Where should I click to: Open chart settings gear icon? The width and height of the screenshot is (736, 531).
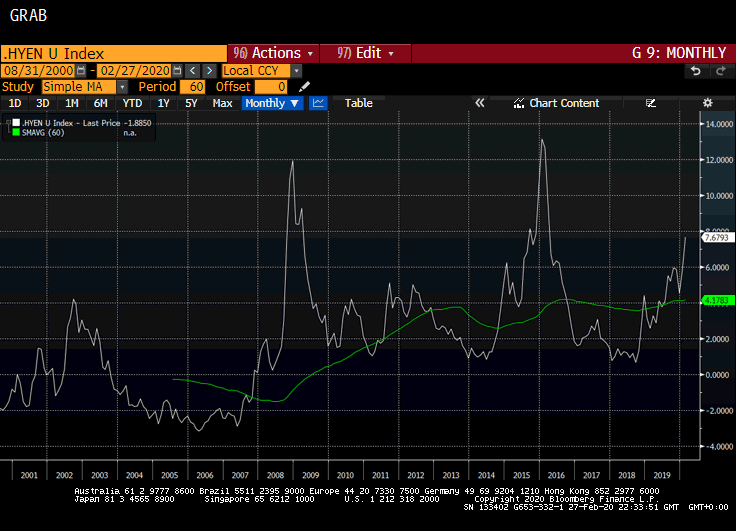click(x=707, y=103)
